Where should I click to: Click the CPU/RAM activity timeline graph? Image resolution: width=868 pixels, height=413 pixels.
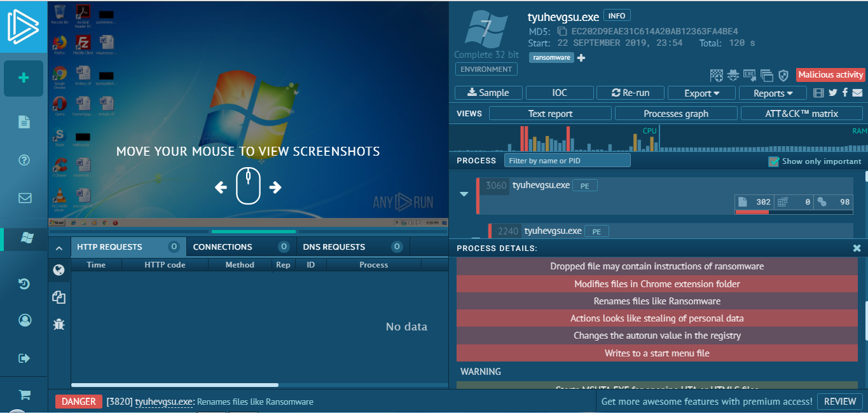click(658, 139)
